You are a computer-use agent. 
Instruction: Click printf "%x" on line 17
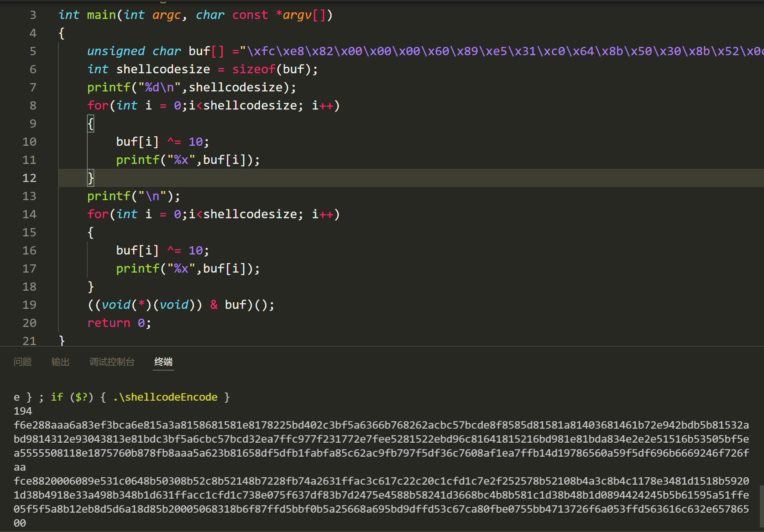[188, 269]
